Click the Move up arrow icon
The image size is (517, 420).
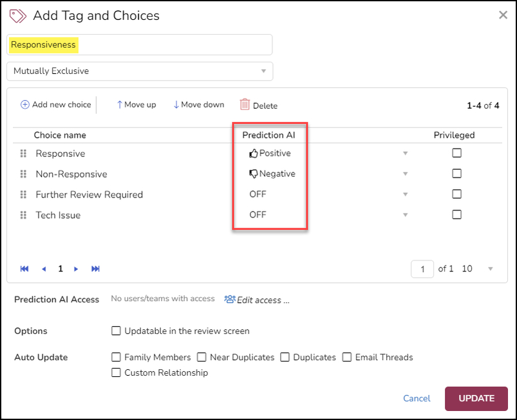(119, 105)
